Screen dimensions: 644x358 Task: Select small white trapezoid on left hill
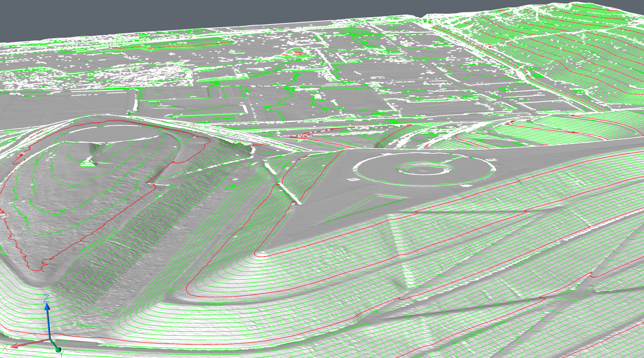coord(90,162)
